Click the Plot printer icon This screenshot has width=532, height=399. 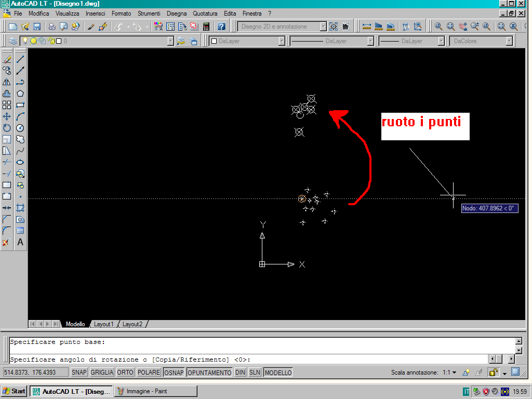[52, 26]
